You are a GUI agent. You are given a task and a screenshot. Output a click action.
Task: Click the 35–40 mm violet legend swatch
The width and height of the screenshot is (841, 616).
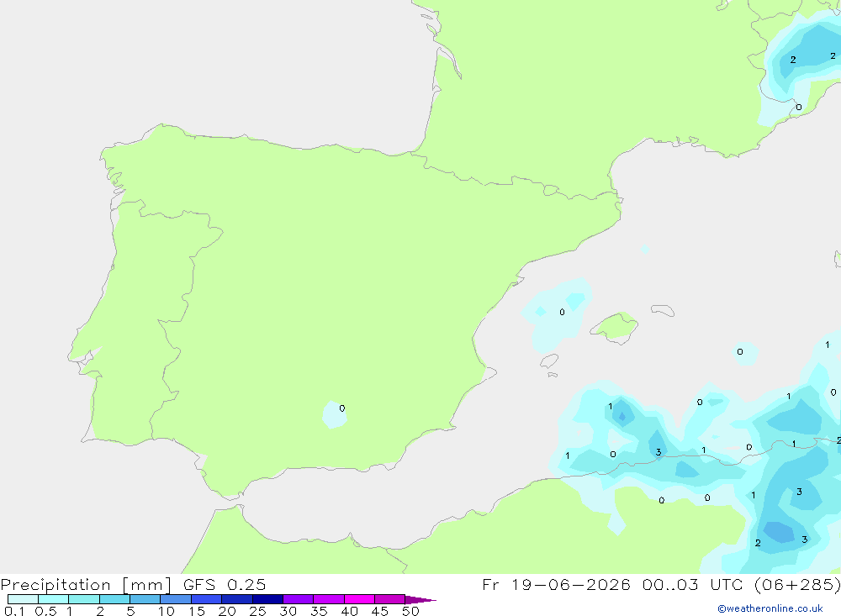pos(328,599)
